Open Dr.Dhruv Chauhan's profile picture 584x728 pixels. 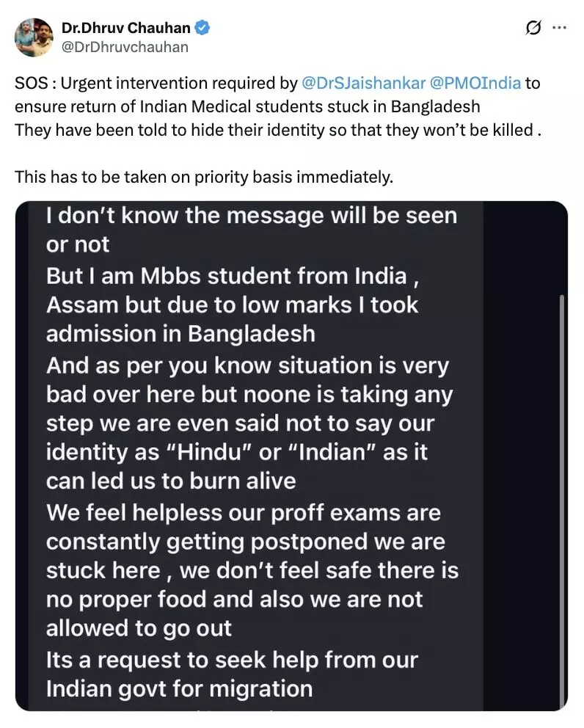tap(34, 37)
